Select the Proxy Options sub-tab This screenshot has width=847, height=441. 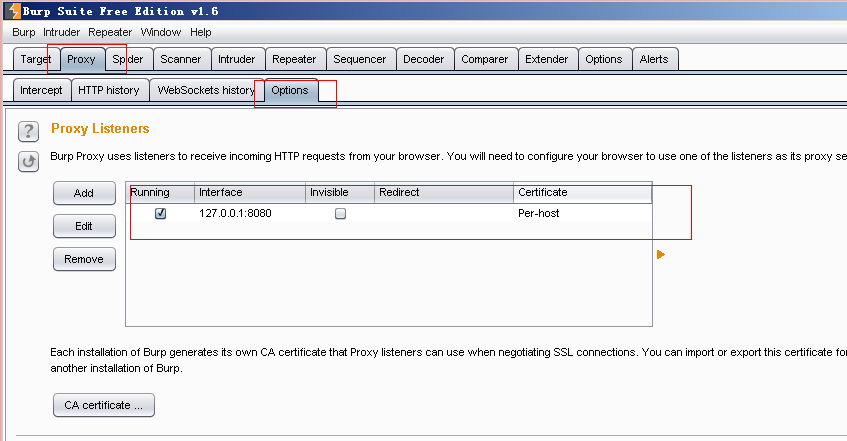click(291, 90)
